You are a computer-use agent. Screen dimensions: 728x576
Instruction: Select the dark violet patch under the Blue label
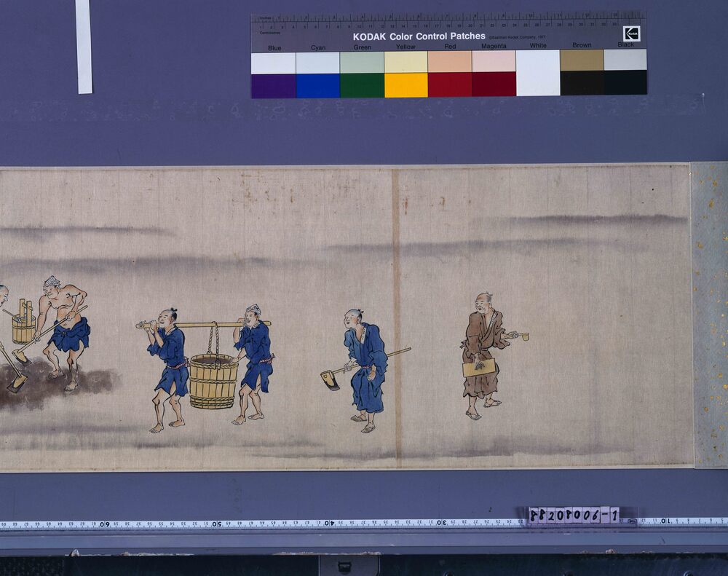tap(274, 86)
